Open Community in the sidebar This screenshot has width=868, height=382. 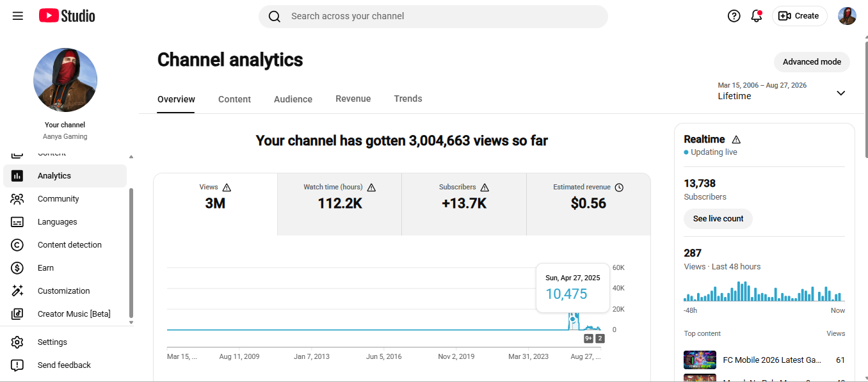point(65,199)
